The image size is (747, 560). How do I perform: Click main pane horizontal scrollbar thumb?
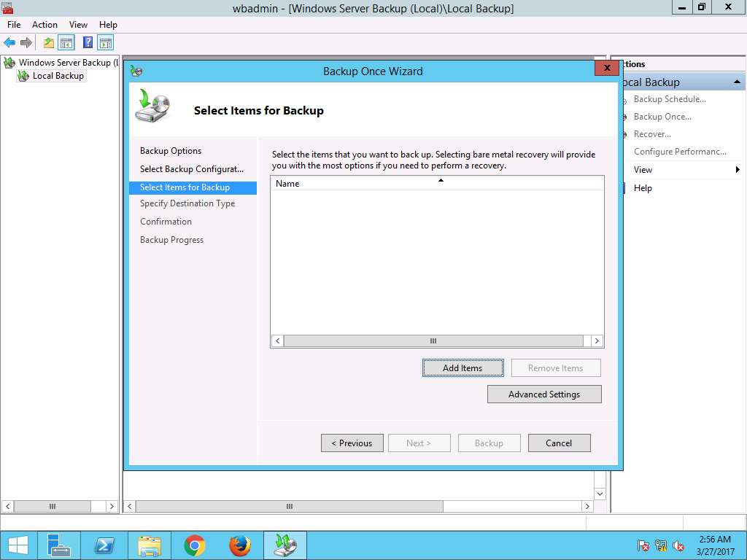pos(289,506)
